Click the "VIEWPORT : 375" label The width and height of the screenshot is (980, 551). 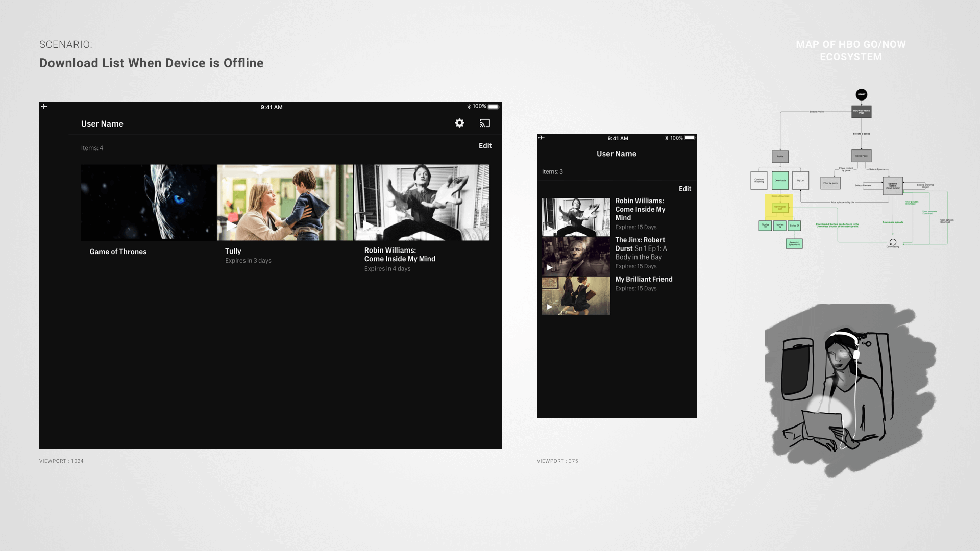(x=557, y=461)
